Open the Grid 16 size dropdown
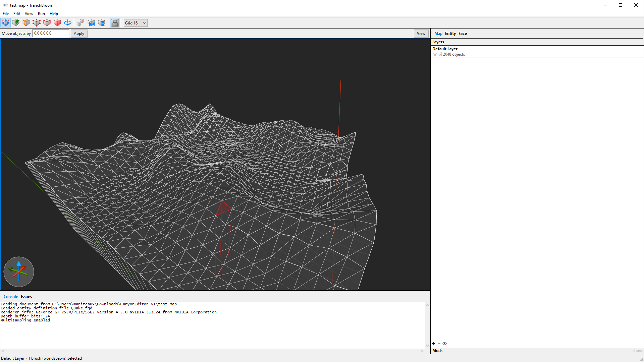This screenshot has width=644, height=362. [x=136, y=23]
